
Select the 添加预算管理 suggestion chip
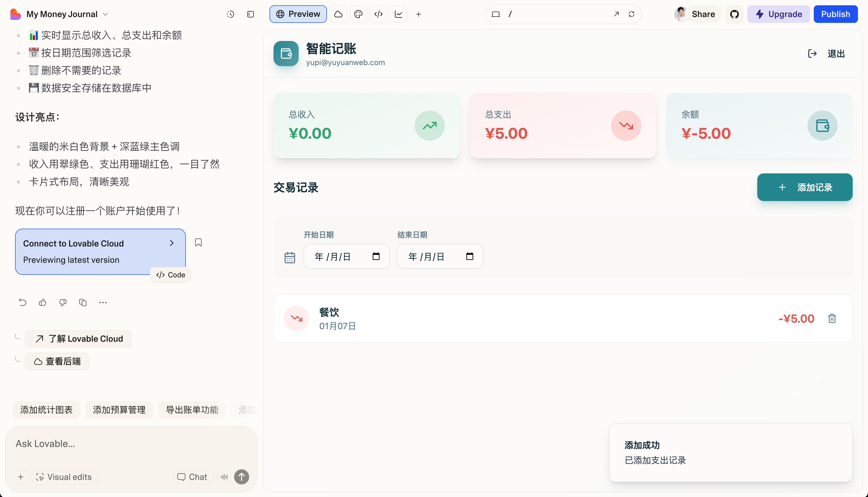[x=119, y=410]
